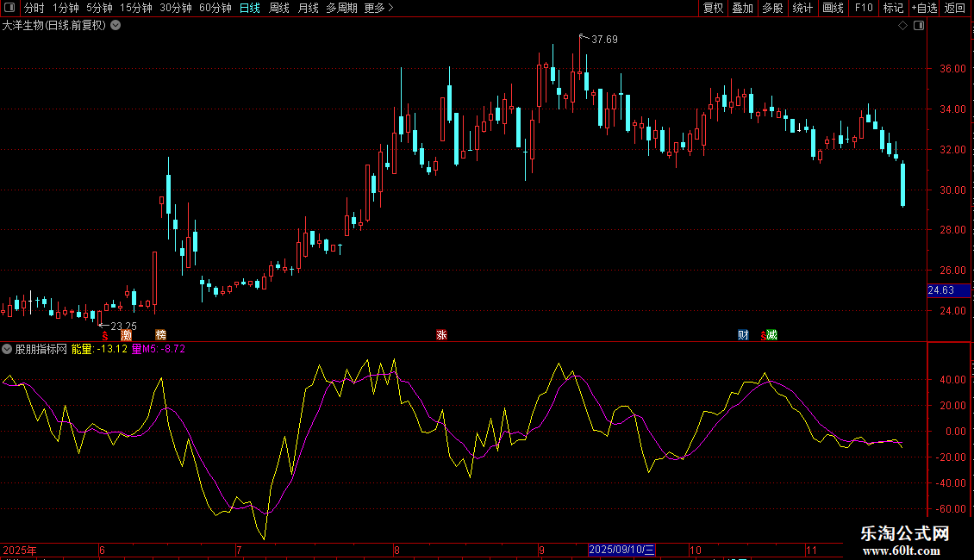
Task: Select the 1分钟 period tab
Action: point(66,8)
